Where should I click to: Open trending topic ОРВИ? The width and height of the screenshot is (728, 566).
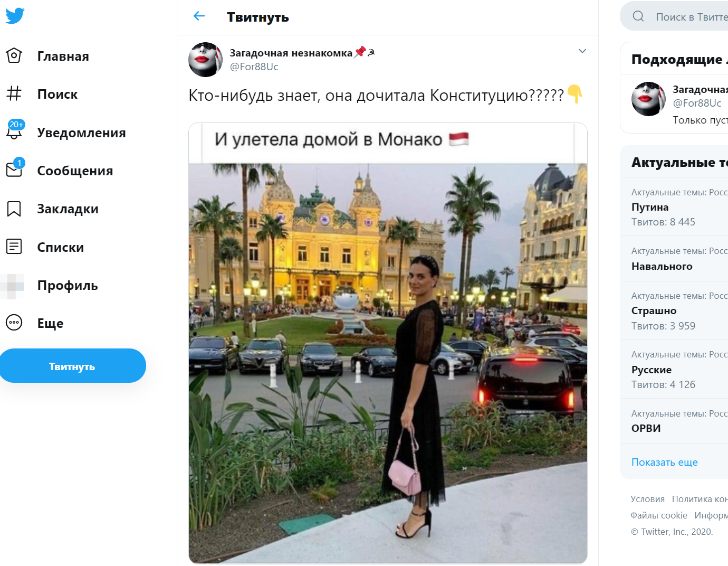tap(646, 428)
